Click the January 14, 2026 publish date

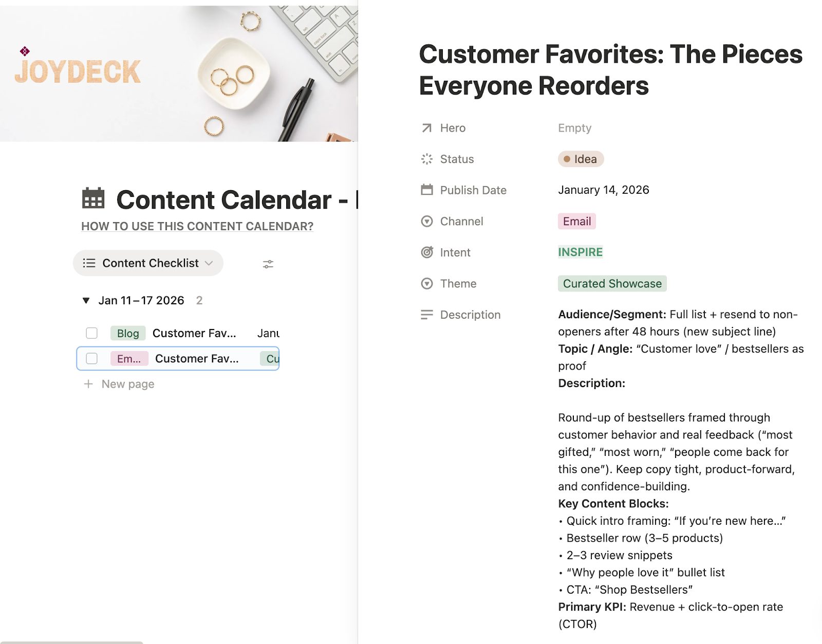pos(603,190)
